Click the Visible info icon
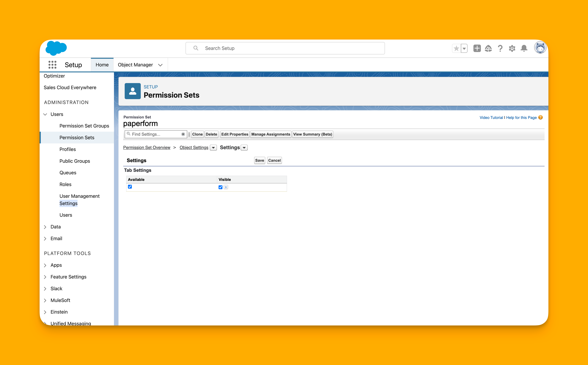588x365 pixels. [x=226, y=187]
